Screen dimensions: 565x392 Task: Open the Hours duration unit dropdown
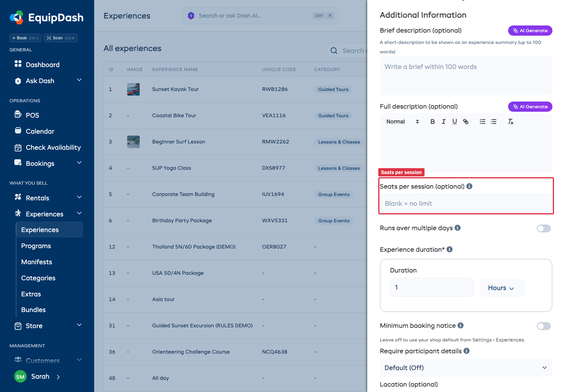coord(502,288)
